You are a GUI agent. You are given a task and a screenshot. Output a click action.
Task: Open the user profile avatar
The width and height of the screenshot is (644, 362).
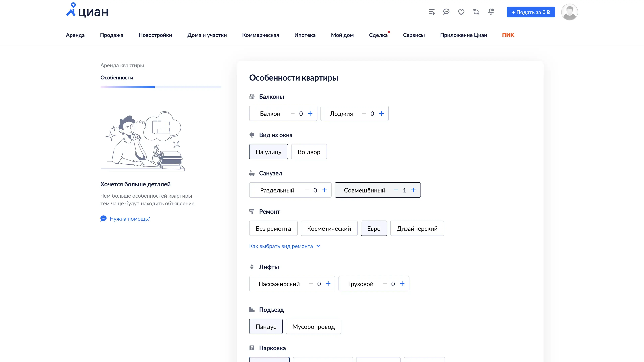click(x=569, y=12)
